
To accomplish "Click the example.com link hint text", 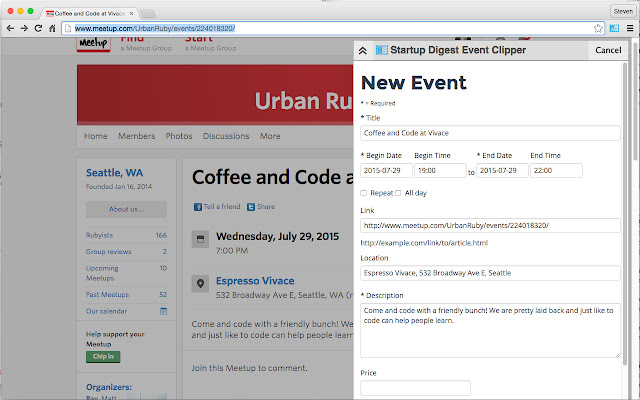I will [x=424, y=243].
